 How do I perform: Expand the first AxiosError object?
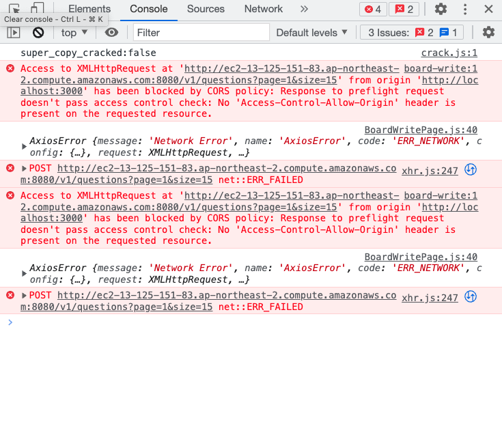pyautogui.click(x=24, y=147)
